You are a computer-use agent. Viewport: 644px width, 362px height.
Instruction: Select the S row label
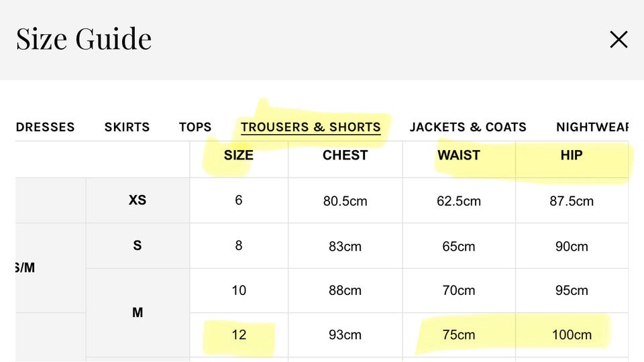tap(138, 245)
